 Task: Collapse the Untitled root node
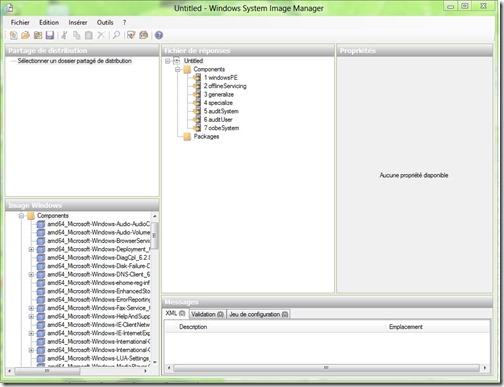(x=168, y=61)
